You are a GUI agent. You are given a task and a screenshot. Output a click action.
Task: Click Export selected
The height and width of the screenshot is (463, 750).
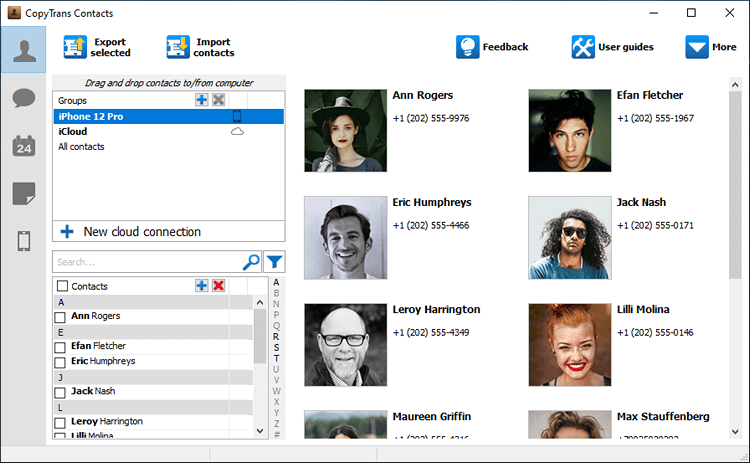pos(97,47)
